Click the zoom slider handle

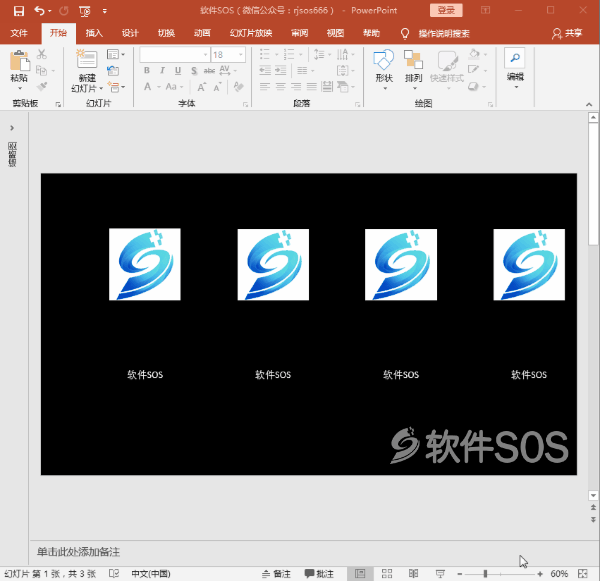pyautogui.click(x=485, y=573)
